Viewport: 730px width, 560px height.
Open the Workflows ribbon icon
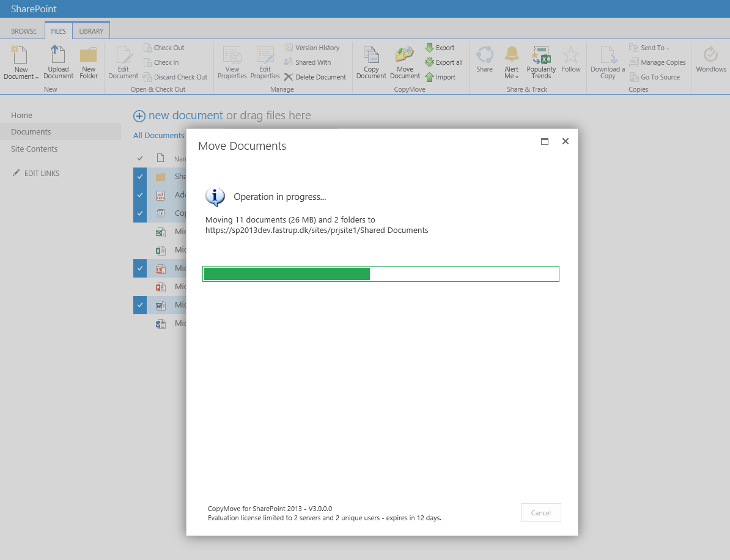coord(710,54)
